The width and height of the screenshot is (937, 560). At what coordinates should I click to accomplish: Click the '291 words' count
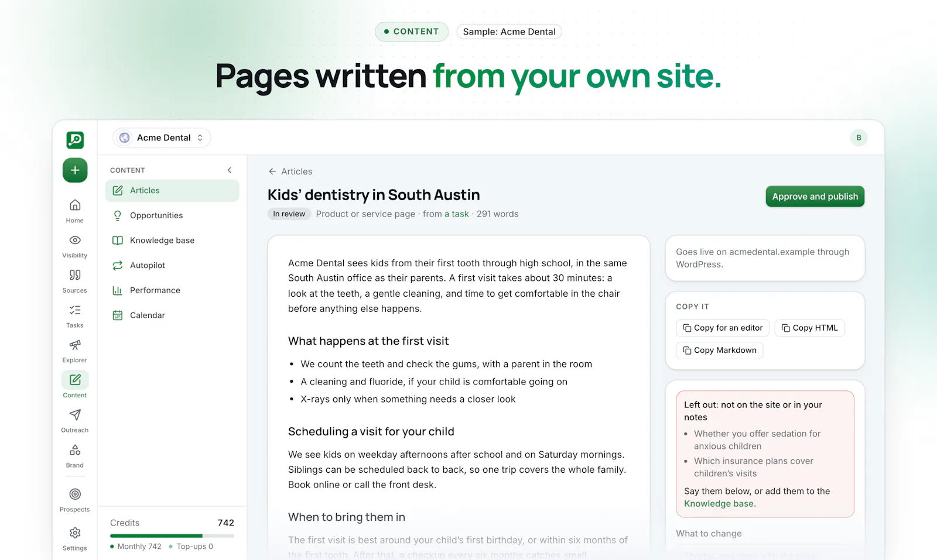point(498,214)
